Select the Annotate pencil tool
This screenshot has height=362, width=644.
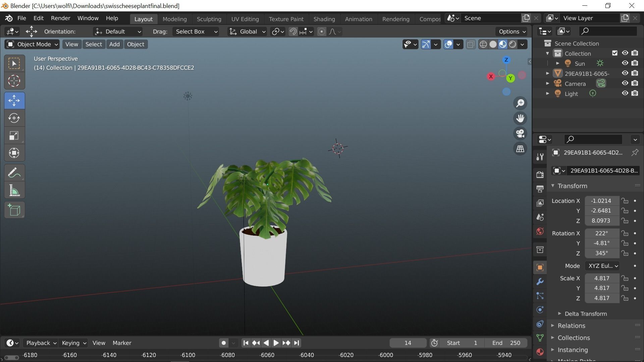[14, 173]
